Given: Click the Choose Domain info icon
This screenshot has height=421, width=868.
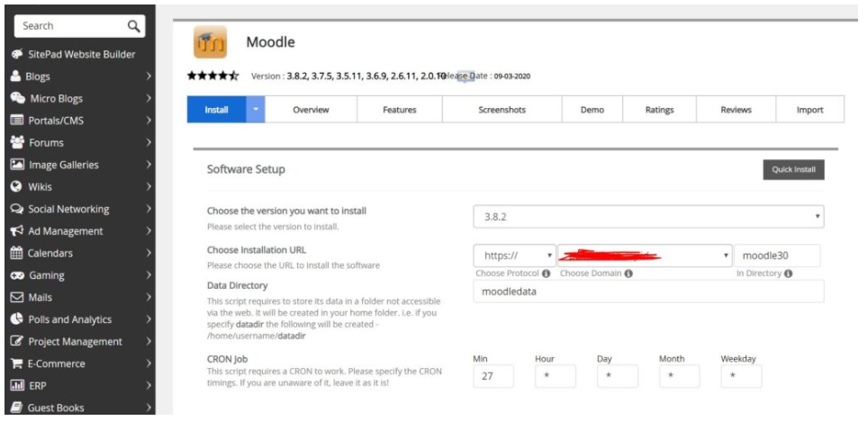Looking at the screenshot, I should (x=628, y=273).
